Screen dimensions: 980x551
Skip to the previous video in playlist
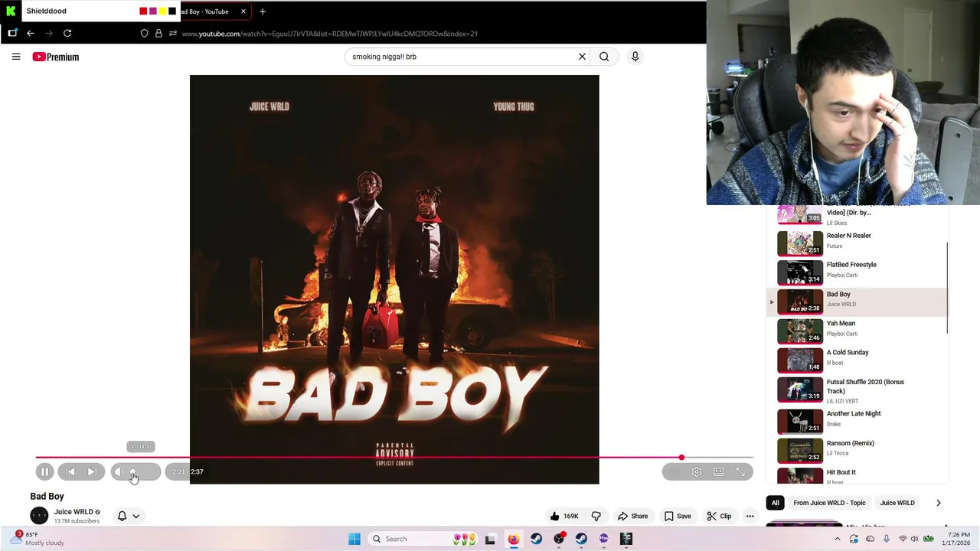pyautogui.click(x=70, y=472)
